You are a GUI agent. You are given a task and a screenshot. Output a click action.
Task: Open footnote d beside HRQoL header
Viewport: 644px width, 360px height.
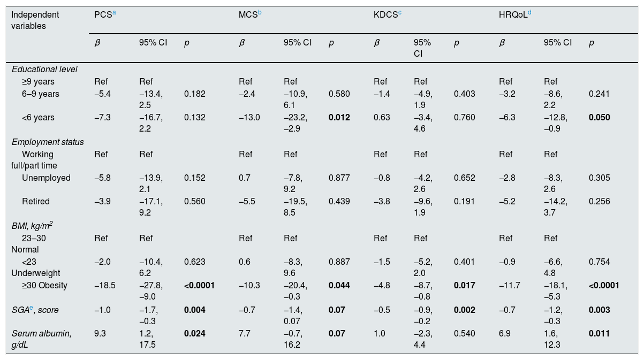coord(528,13)
